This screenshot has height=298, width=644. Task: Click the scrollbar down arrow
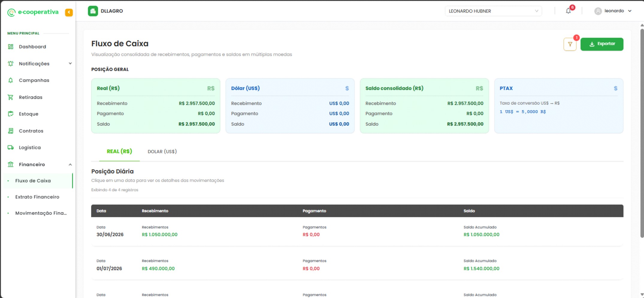coord(642,295)
